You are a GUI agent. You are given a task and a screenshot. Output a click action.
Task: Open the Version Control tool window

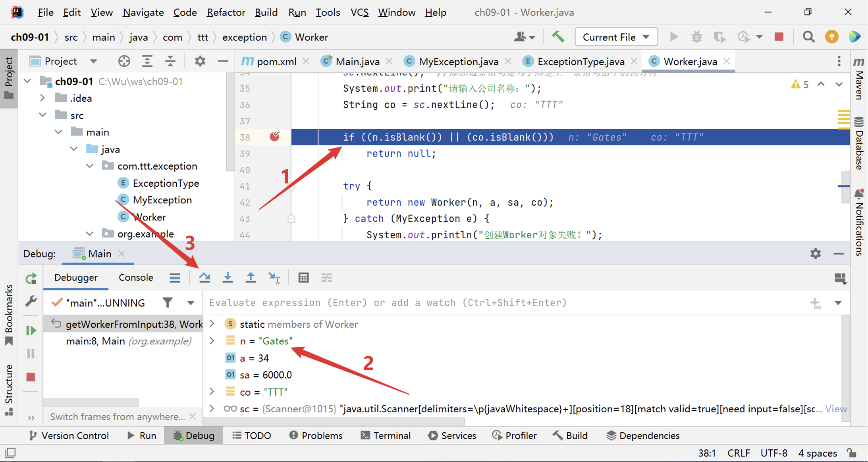point(69,435)
